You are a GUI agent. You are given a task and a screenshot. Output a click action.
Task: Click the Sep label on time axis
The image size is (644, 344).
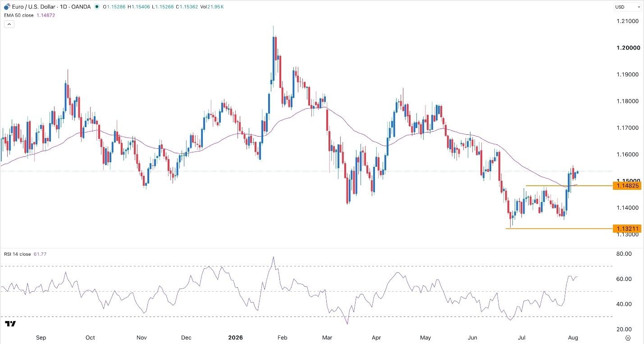pyautogui.click(x=41, y=338)
